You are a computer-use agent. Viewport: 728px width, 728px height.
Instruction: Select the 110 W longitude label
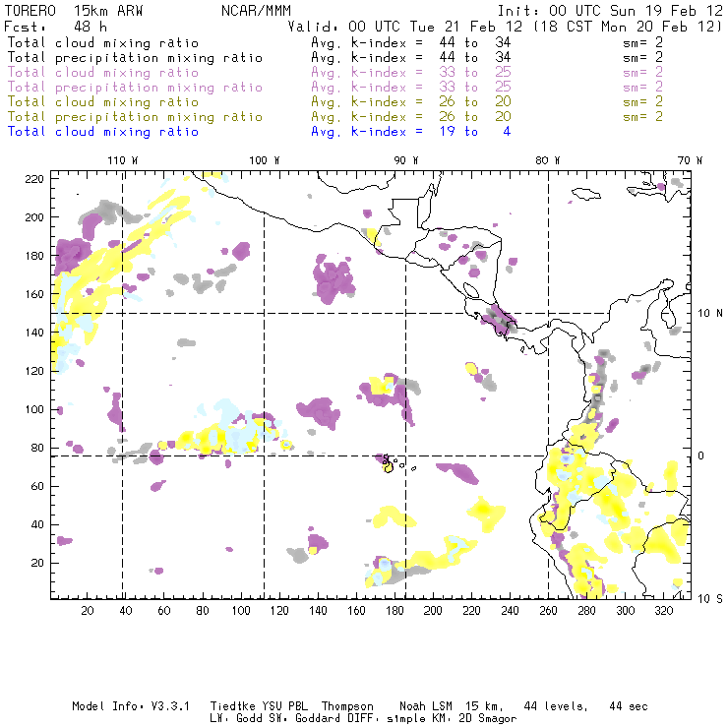coord(122,160)
